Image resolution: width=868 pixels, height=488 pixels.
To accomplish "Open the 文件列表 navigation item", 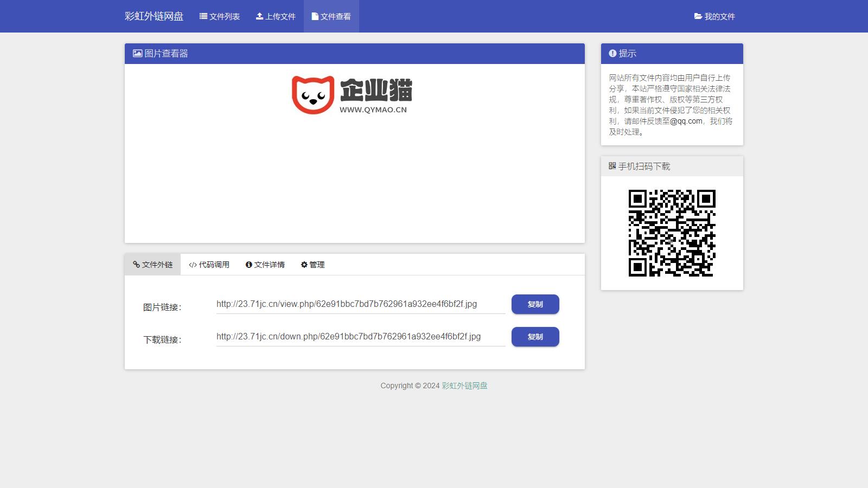I will (x=220, y=16).
